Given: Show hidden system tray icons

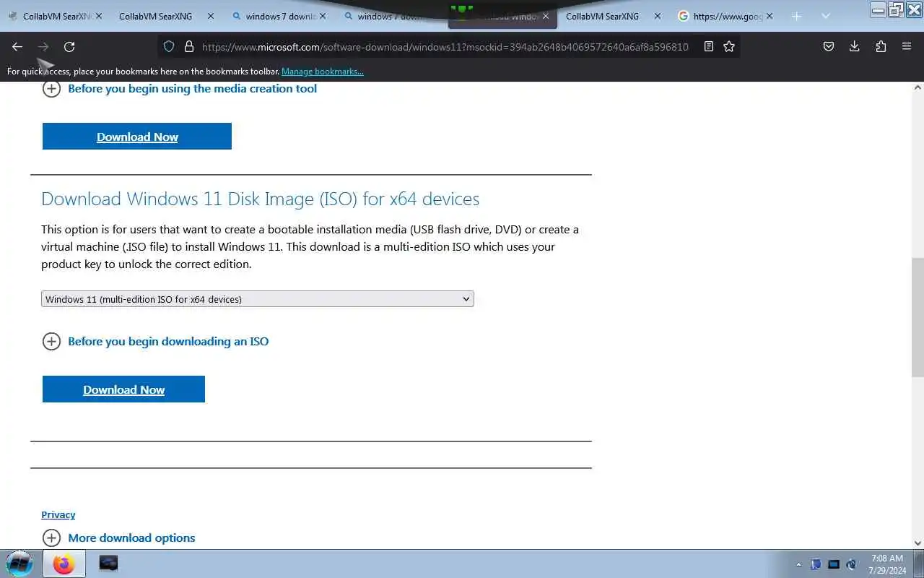Looking at the screenshot, I should coord(798,564).
